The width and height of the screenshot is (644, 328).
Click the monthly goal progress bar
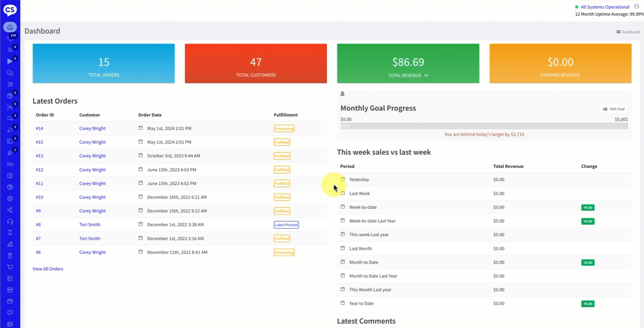(x=484, y=126)
